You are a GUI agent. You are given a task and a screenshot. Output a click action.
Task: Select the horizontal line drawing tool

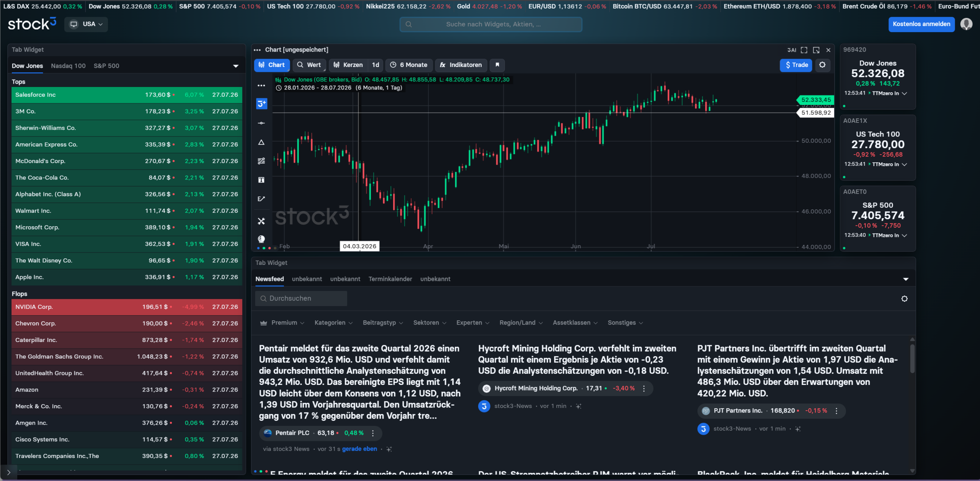click(x=261, y=123)
